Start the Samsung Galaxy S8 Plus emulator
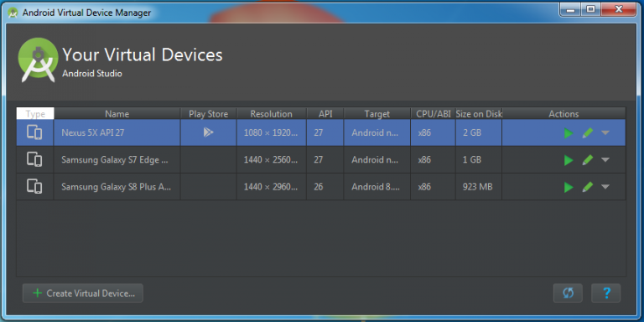Viewport: 644px width, 322px height. (x=569, y=187)
